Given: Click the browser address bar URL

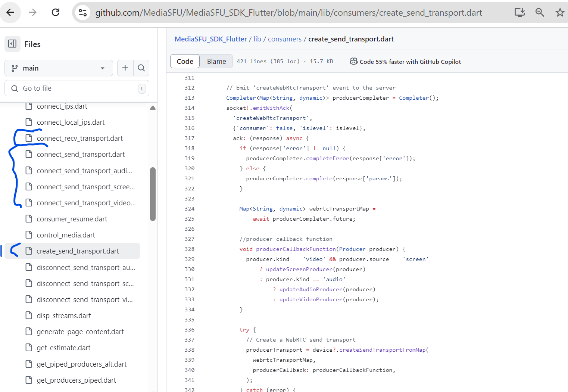Looking at the screenshot, I should 288,13.
